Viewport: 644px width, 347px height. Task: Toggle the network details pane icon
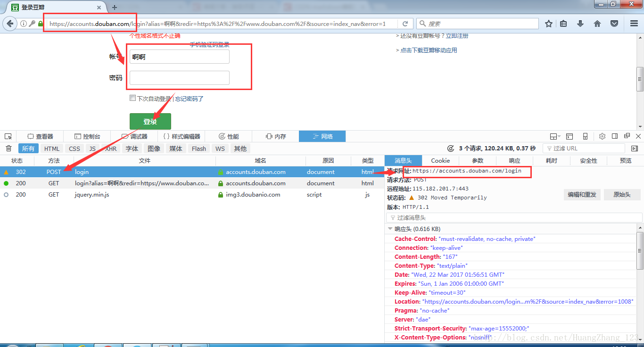pyautogui.click(x=635, y=149)
